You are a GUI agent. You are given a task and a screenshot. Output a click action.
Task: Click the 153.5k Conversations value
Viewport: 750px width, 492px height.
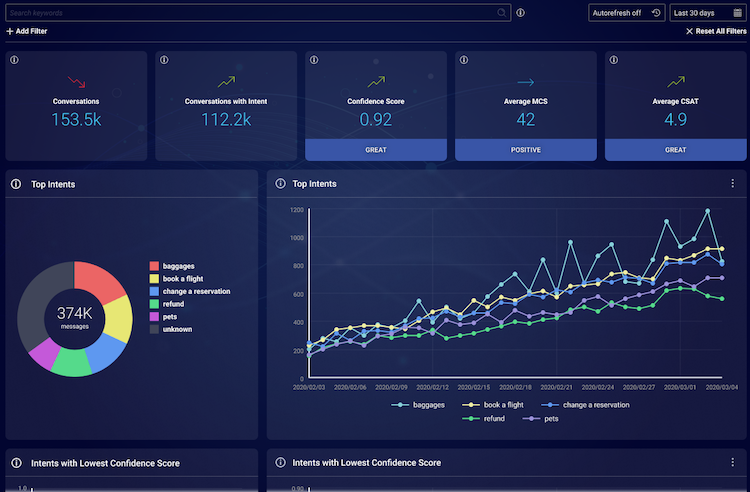pyautogui.click(x=76, y=120)
